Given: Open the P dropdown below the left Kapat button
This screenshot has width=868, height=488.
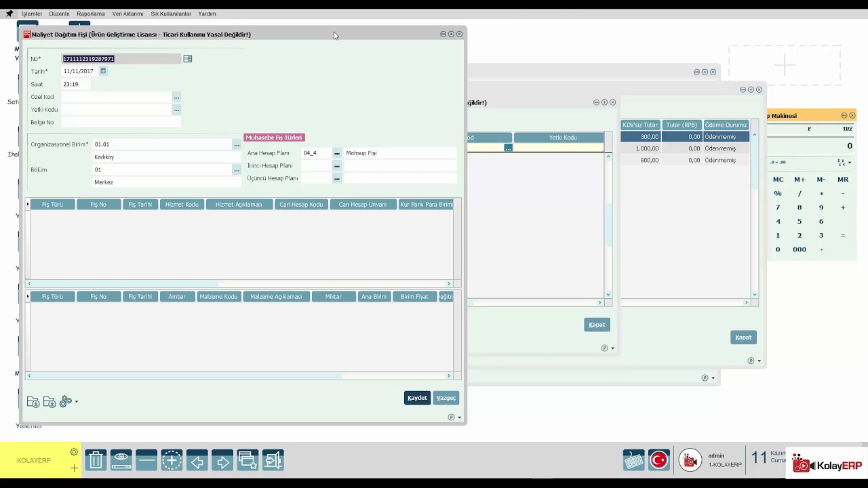Looking at the screenshot, I should click(608, 348).
